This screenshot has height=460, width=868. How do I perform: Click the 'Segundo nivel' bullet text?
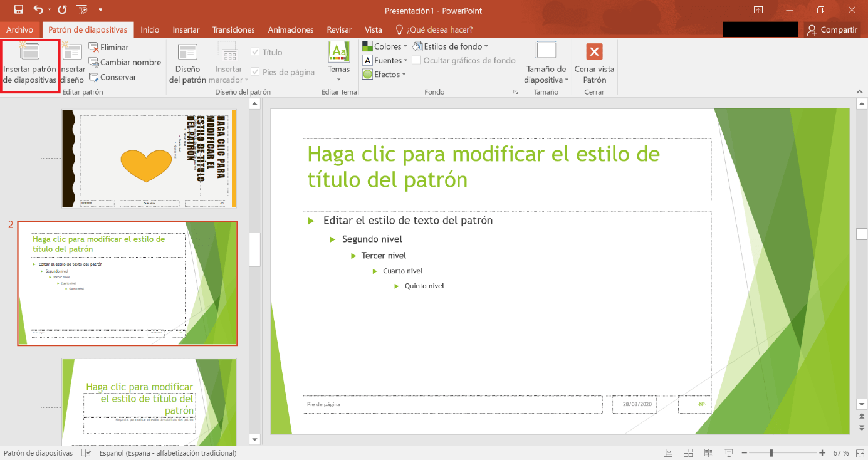pyautogui.click(x=372, y=239)
